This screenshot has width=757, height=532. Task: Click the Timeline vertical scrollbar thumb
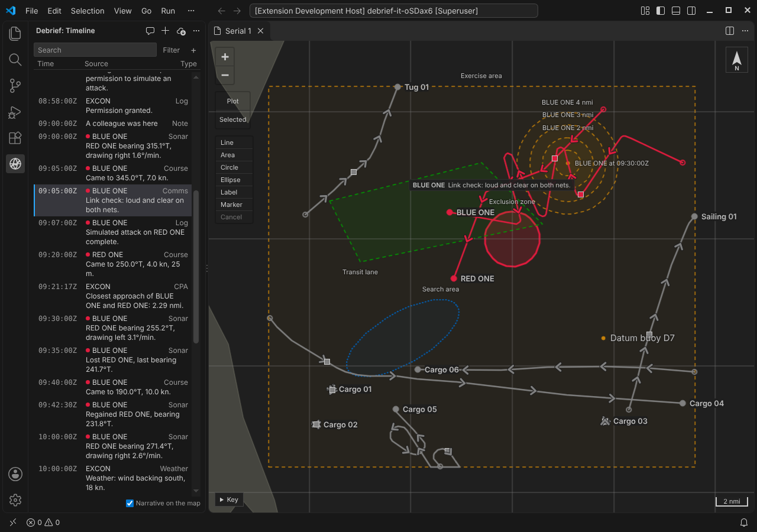[x=196, y=266]
